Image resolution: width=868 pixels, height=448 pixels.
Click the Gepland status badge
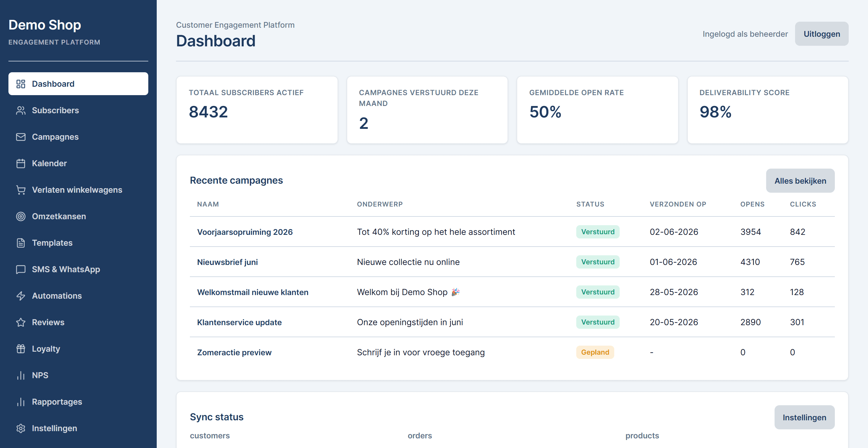pyautogui.click(x=595, y=353)
